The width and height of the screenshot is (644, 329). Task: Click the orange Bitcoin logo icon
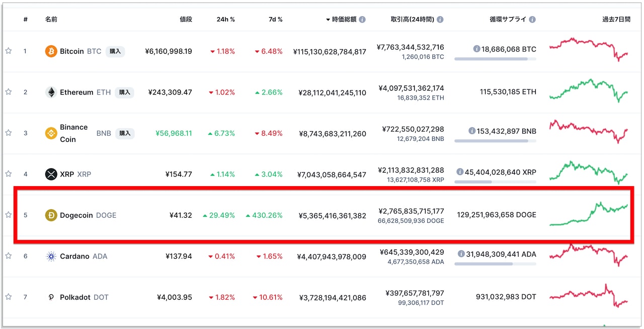51,51
